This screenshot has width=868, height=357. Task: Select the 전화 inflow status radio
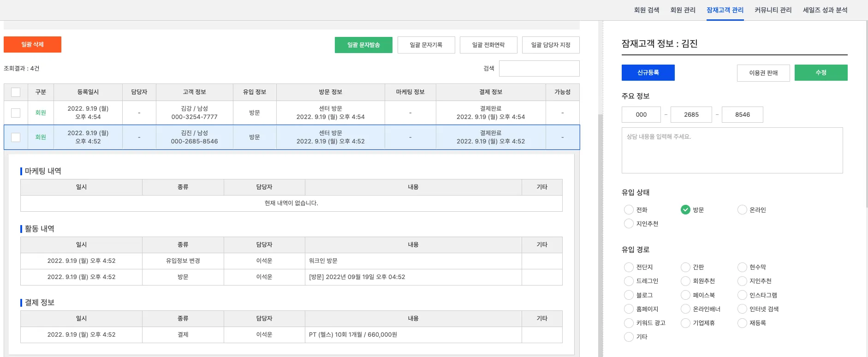[629, 210]
